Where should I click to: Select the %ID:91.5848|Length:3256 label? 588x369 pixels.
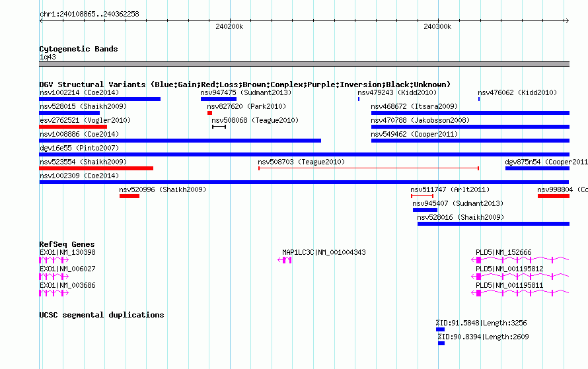coord(482,323)
